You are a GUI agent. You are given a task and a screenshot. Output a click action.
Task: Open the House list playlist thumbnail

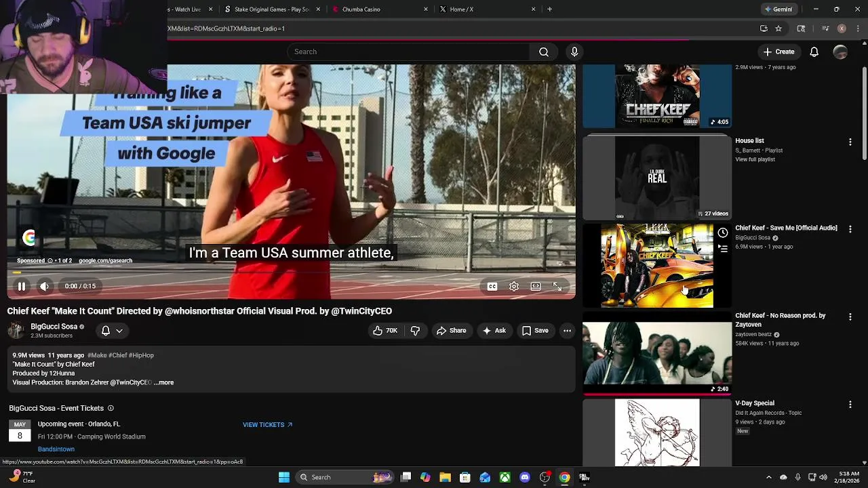pos(657,178)
